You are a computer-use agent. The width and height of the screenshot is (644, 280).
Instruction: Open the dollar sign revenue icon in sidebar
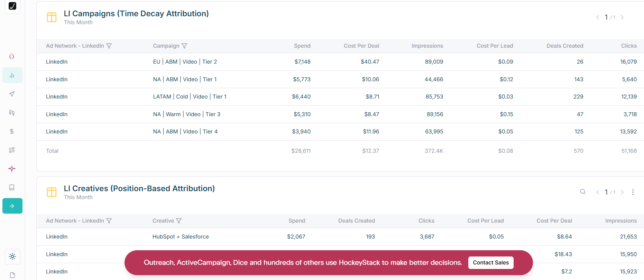click(12, 131)
